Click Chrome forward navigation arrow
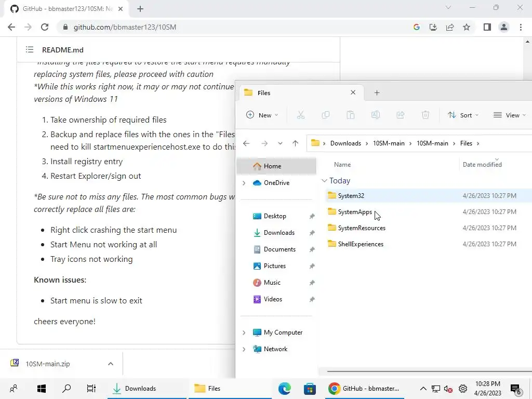The height and width of the screenshot is (399, 532). tap(28, 27)
